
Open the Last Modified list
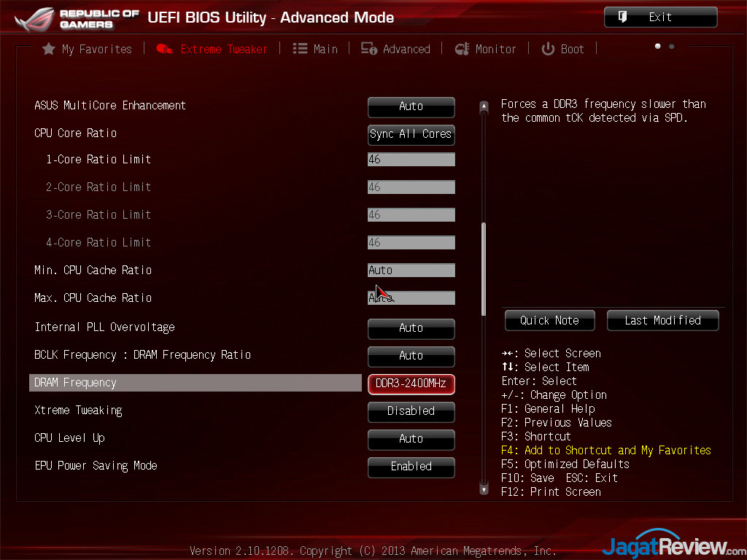[x=662, y=321]
